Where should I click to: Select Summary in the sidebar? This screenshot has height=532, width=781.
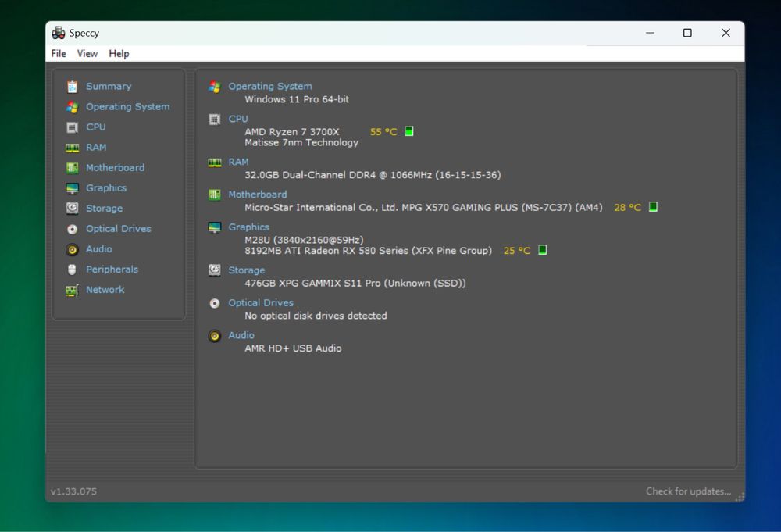point(109,86)
